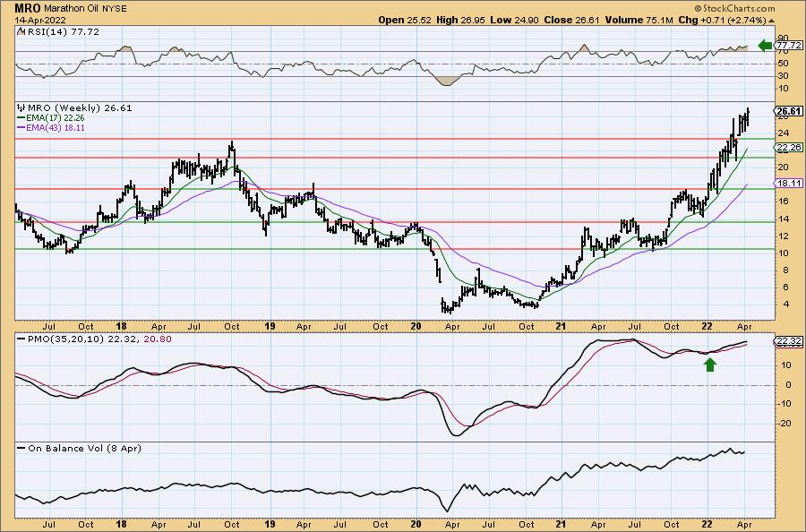Click the Open 25.52 value
Image resolution: width=806 pixels, height=532 pixels.
coord(406,20)
